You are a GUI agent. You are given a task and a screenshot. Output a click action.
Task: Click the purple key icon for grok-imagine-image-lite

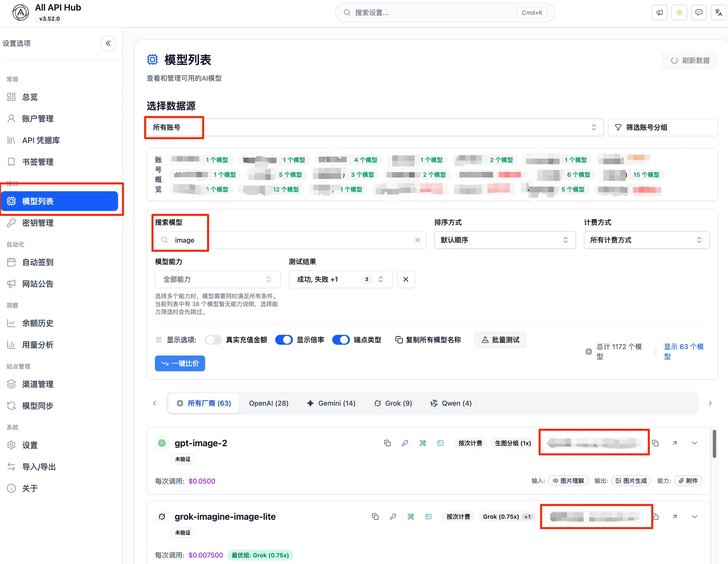coord(393,517)
